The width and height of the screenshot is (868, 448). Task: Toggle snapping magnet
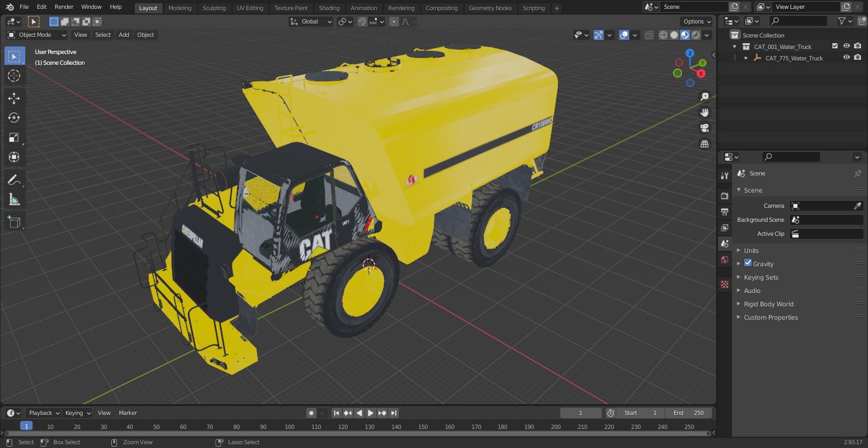(362, 22)
